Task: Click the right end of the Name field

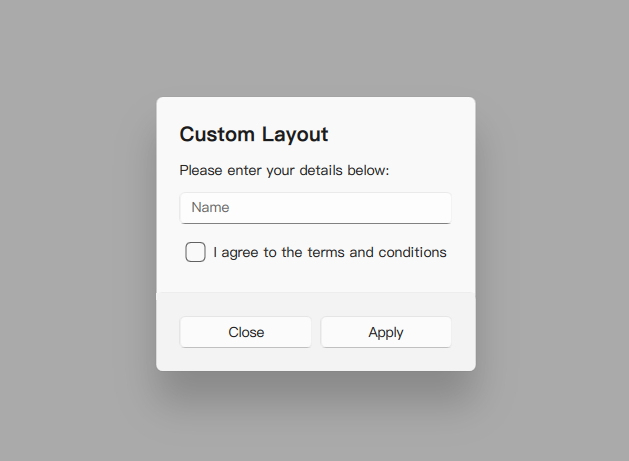Action: coord(441,208)
